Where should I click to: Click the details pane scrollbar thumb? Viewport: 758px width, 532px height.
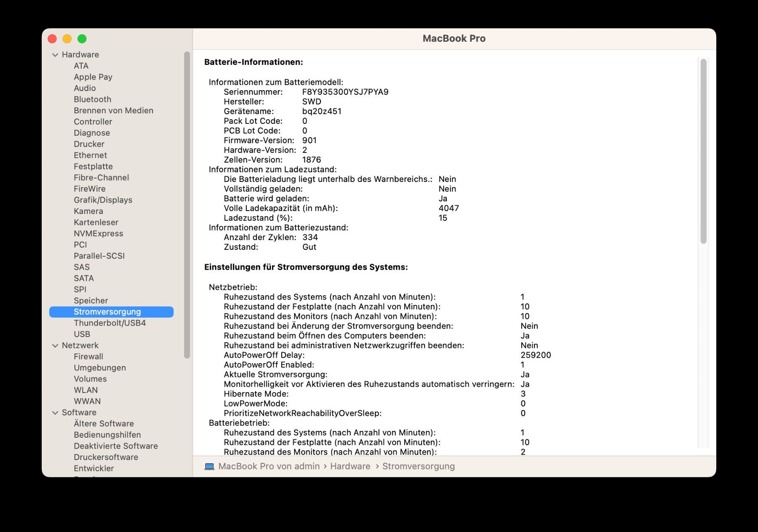coord(703,151)
